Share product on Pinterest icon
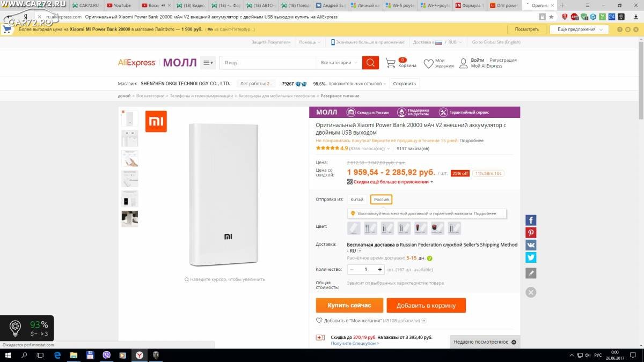644x362 pixels. point(531,233)
